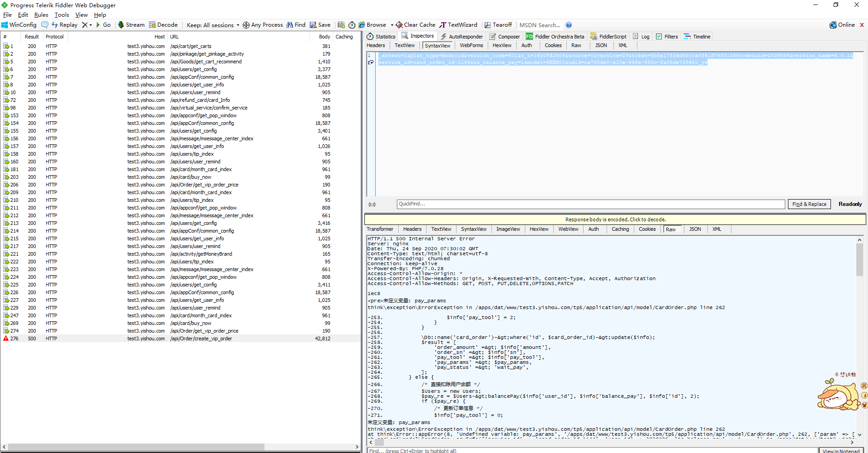The image size is (868, 453).
Task: Click red warning icon of session 276
Action: 6,339
